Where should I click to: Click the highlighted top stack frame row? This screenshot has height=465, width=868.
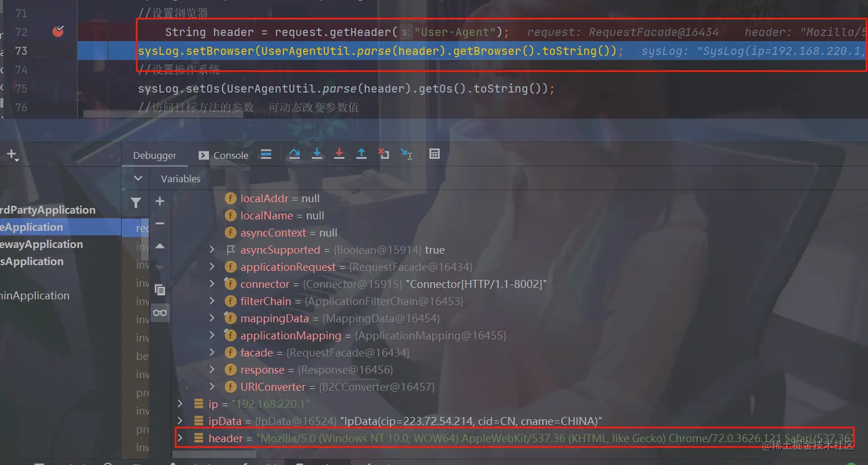[135, 227]
